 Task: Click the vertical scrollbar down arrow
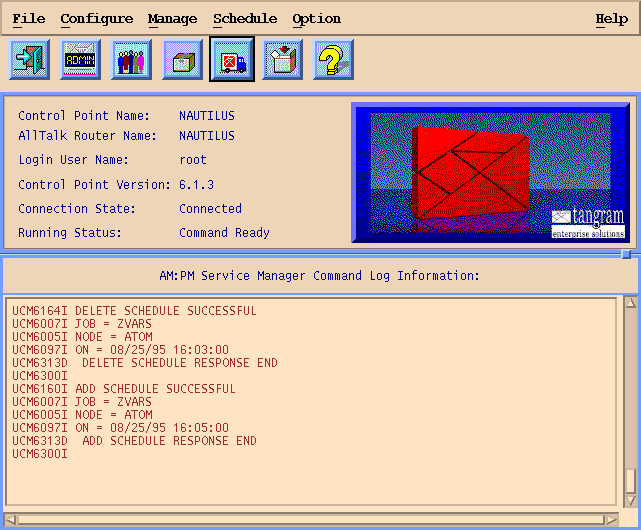631,501
